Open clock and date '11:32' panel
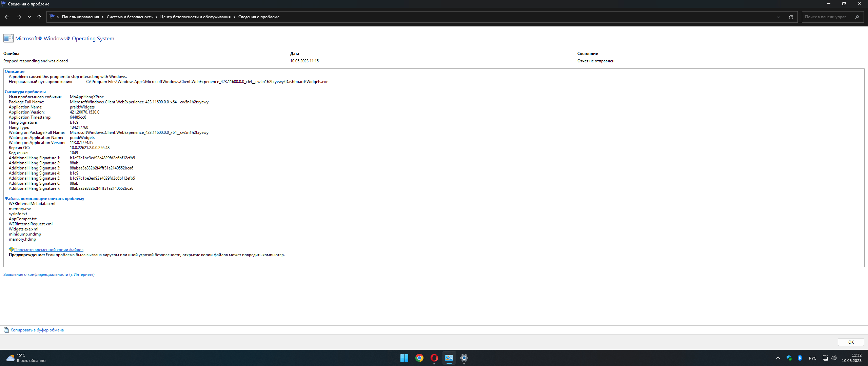This screenshot has width=868, height=366. click(x=852, y=358)
